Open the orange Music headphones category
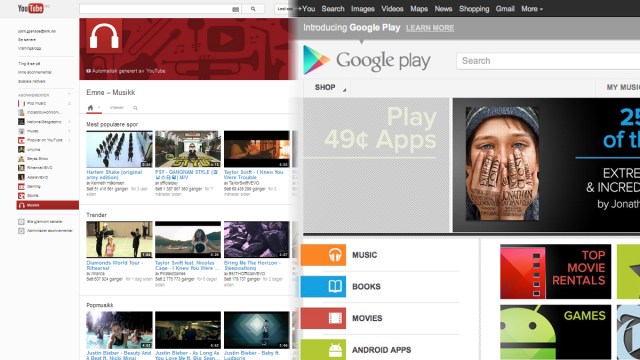Viewport: 640px width, 360px height. point(323,255)
